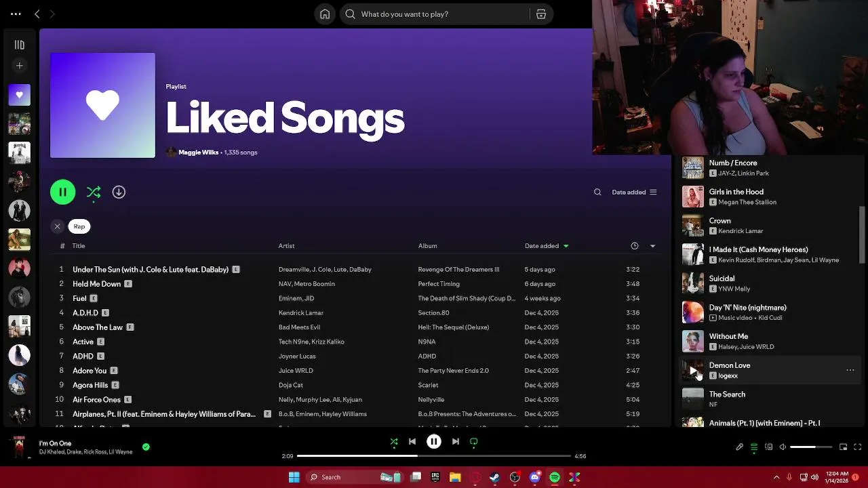Open Steam from the taskbar
Viewport: 868px width, 488px height.
[x=495, y=477]
